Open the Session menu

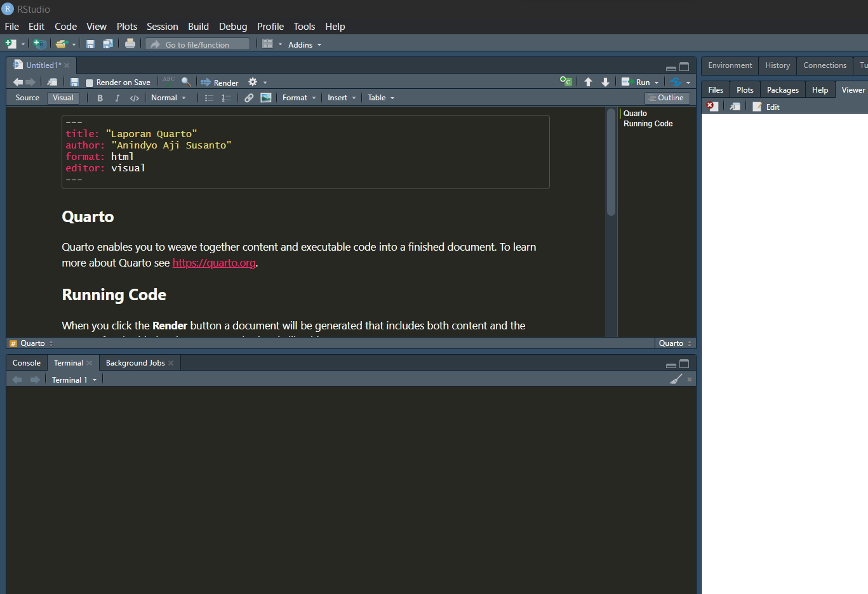pos(163,27)
